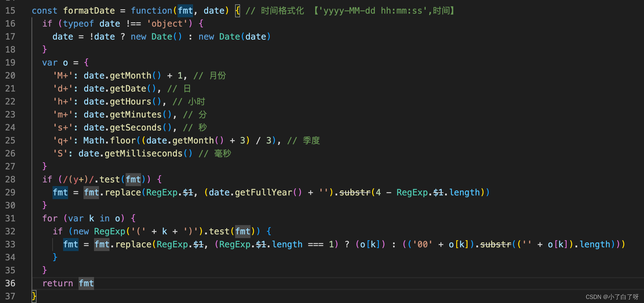Click the '季度' comment on line 25
The height and width of the screenshot is (303, 644).
311,140
